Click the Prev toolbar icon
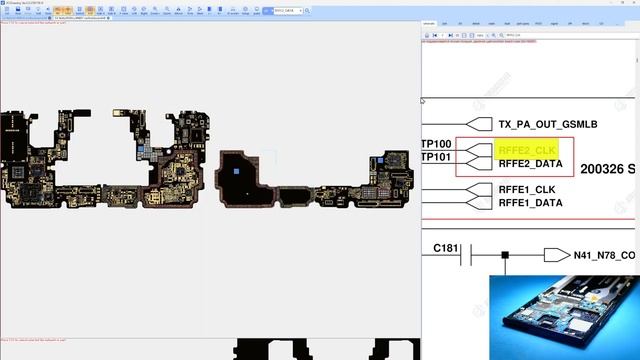Viewport: 640px width, 360px height. tap(190, 10)
